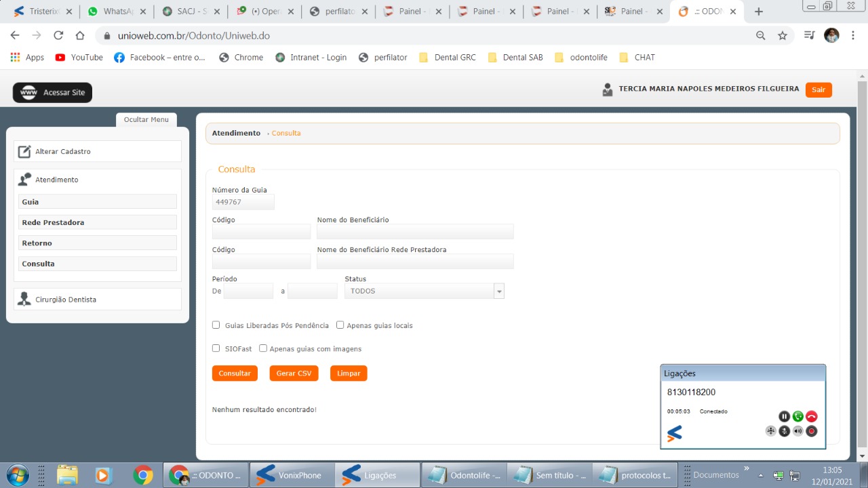Click the Chrome profile avatar icon
This screenshot has width=868, height=488.
point(831,36)
